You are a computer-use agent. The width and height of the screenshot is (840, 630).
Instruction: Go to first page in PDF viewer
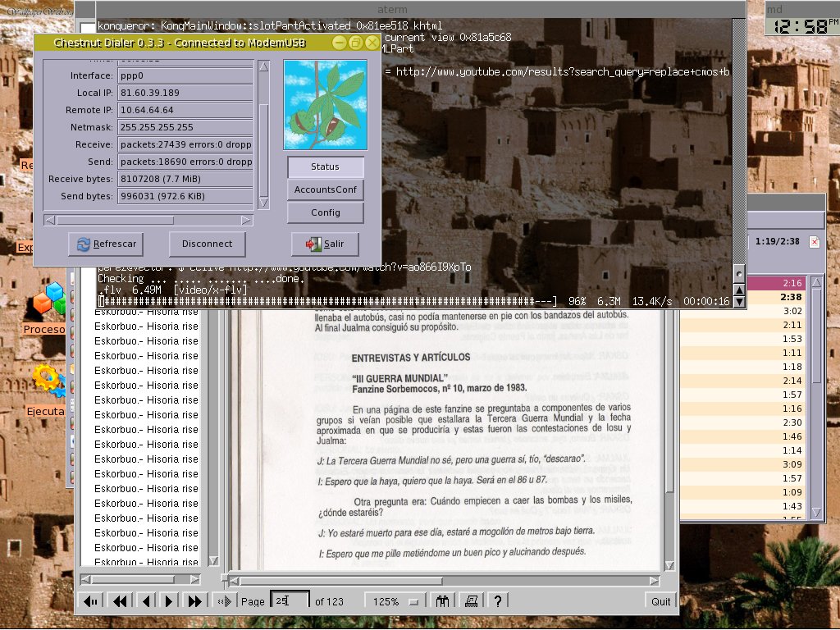91,601
